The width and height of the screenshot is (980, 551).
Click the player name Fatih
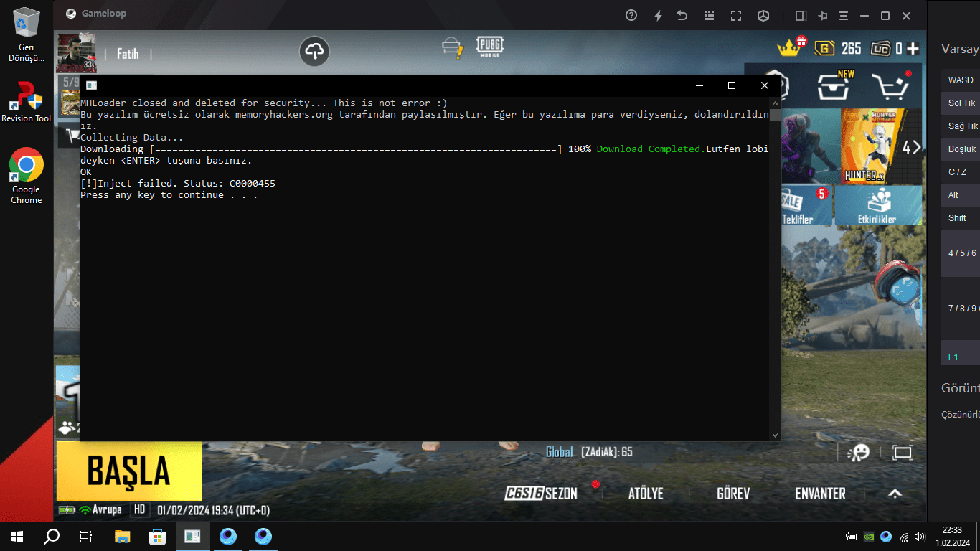tap(128, 54)
